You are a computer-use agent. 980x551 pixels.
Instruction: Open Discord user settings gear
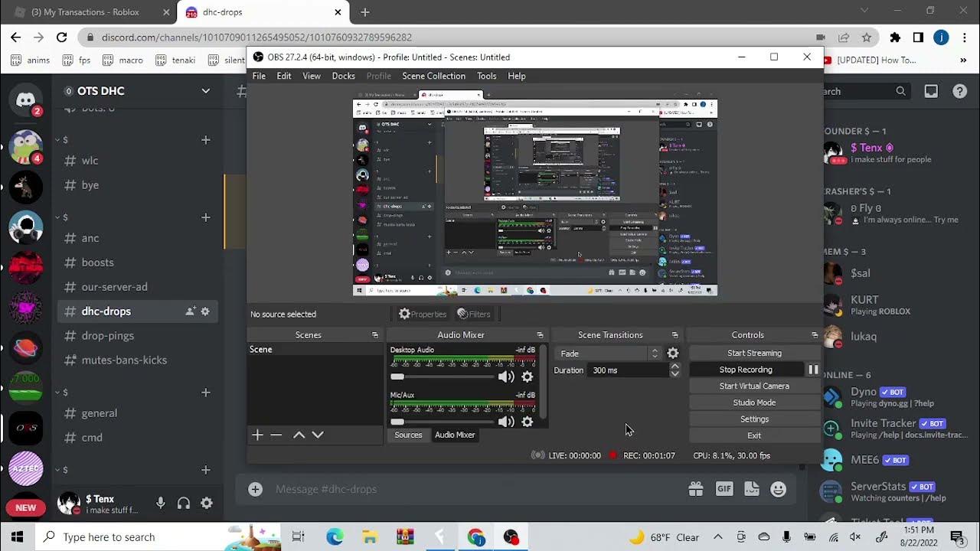(207, 503)
